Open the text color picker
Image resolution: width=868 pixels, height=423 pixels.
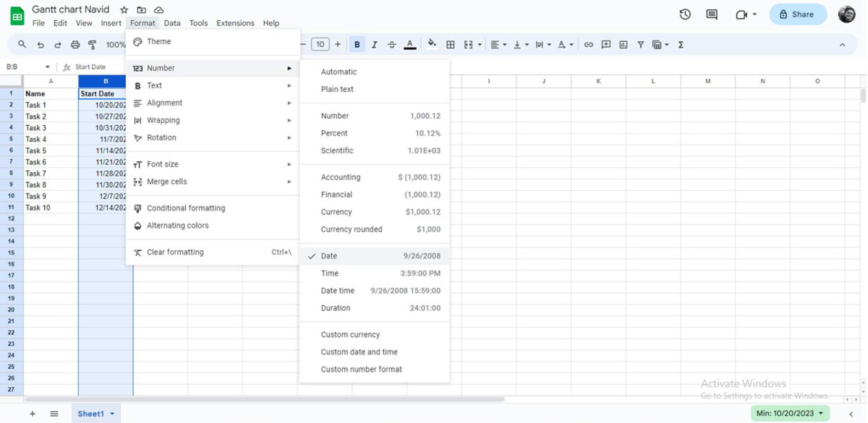(410, 44)
